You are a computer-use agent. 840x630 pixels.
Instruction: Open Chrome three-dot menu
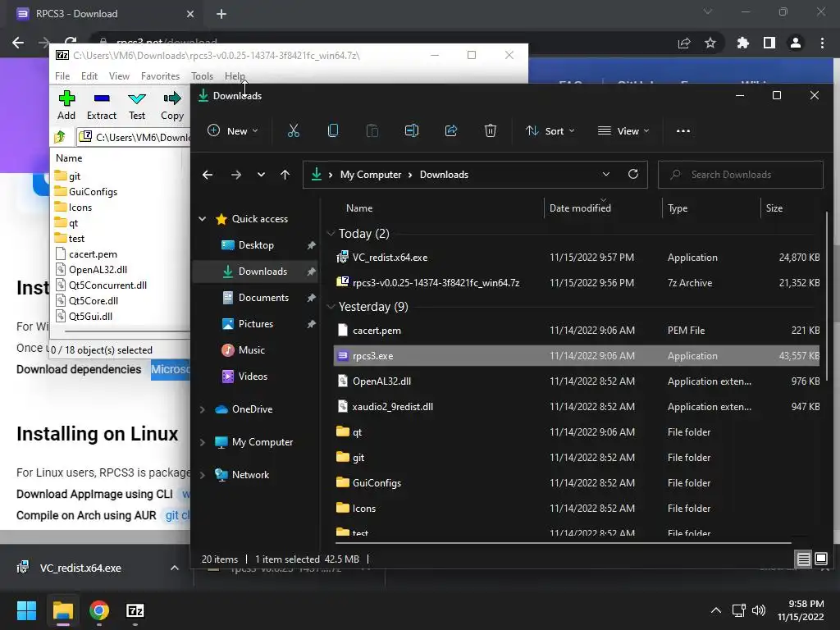[x=822, y=43]
